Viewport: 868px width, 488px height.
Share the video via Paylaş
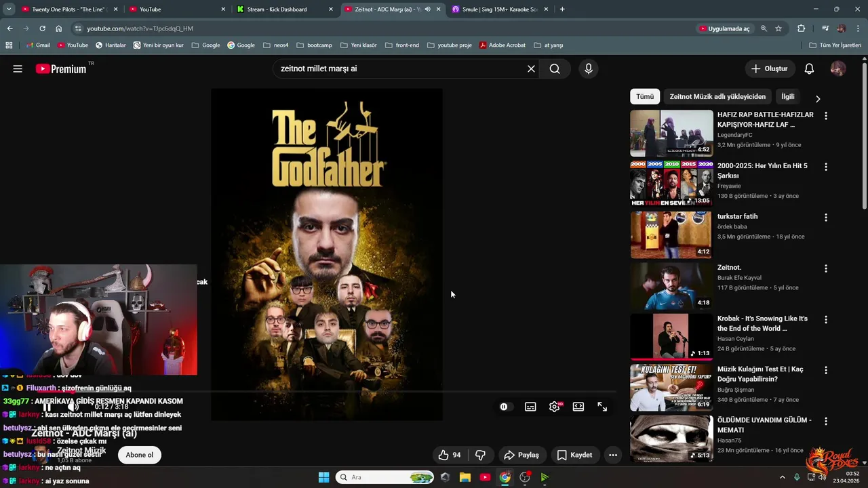521,455
